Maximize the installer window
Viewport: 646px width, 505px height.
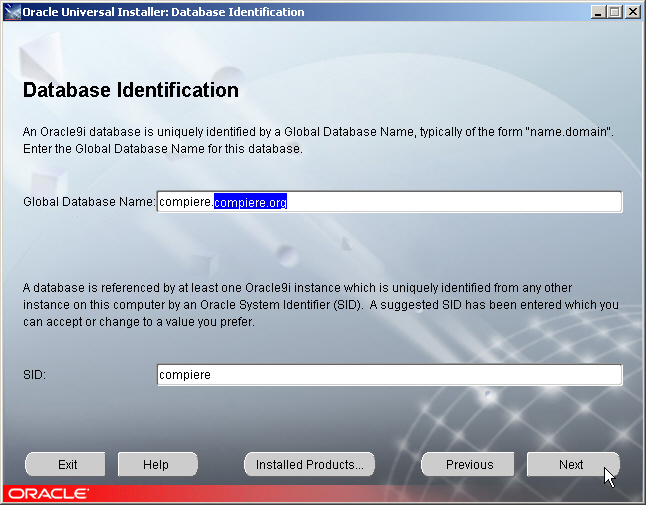615,12
